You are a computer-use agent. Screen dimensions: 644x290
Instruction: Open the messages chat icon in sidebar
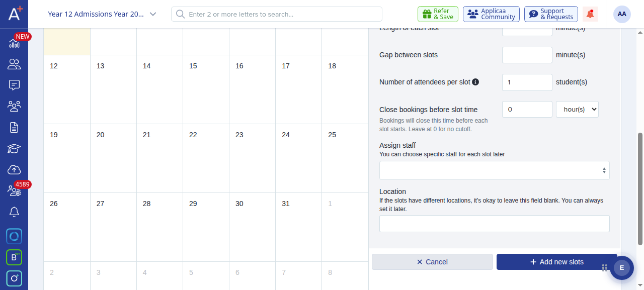(14, 85)
